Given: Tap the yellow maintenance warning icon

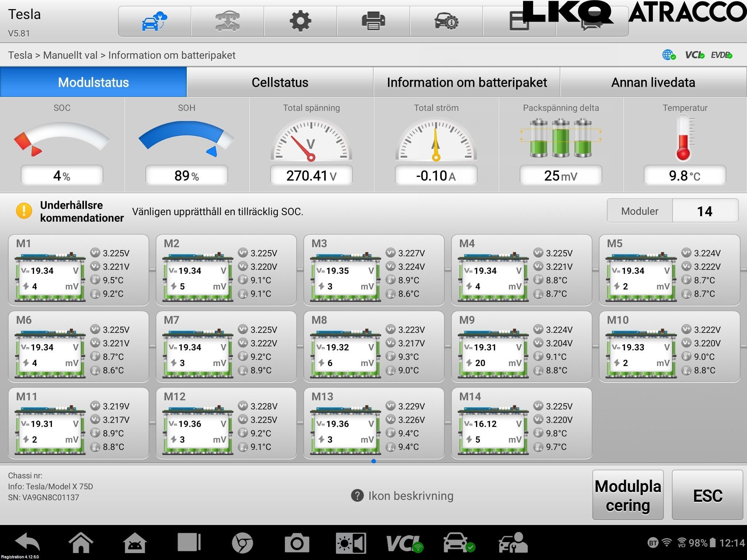Looking at the screenshot, I should click(24, 211).
